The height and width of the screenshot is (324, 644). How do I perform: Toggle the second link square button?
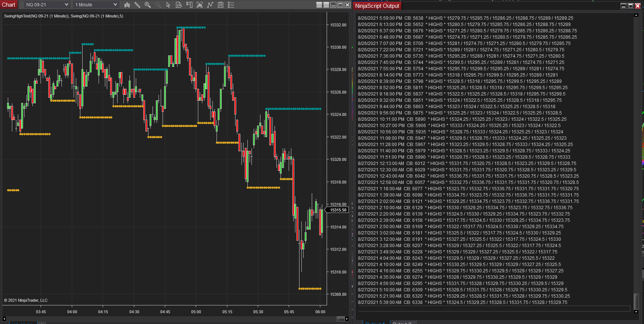pos(326,5)
